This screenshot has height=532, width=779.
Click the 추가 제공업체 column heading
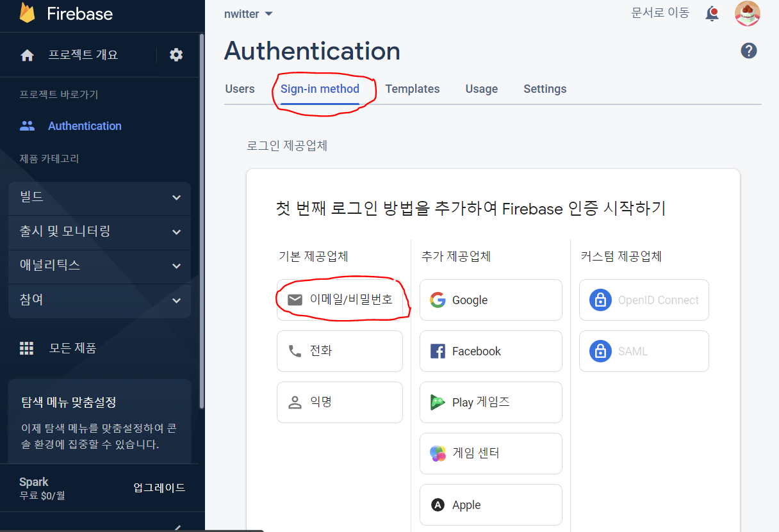pyautogui.click(x=456, y=257)
